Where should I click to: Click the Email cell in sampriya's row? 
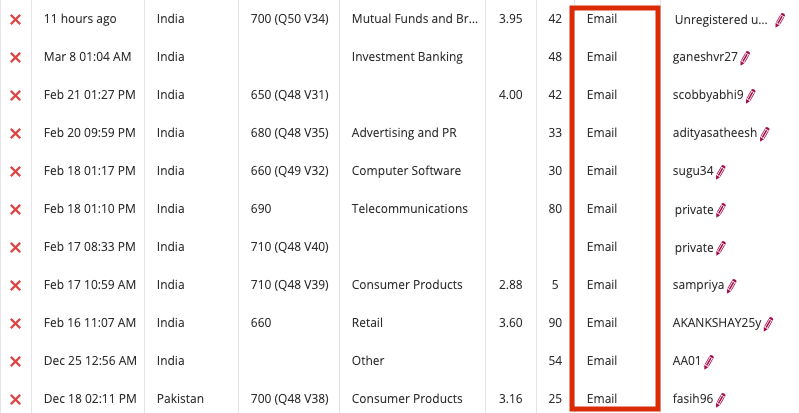(602, 285)
